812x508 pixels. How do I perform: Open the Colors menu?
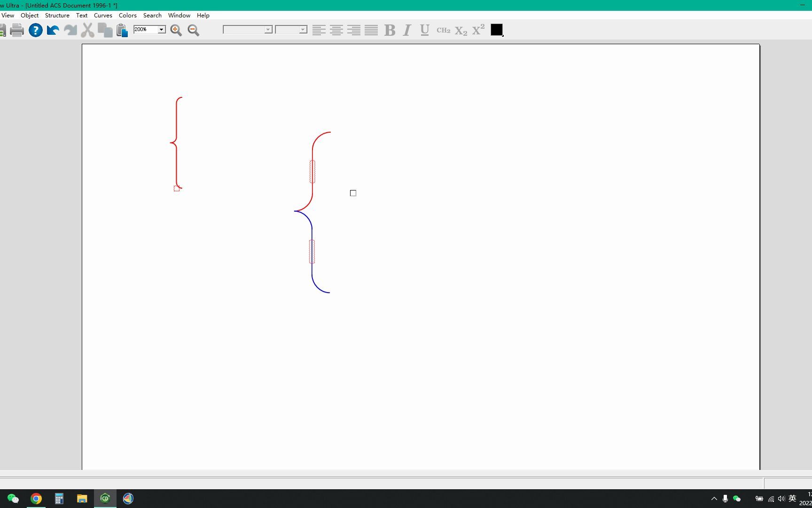127,15
